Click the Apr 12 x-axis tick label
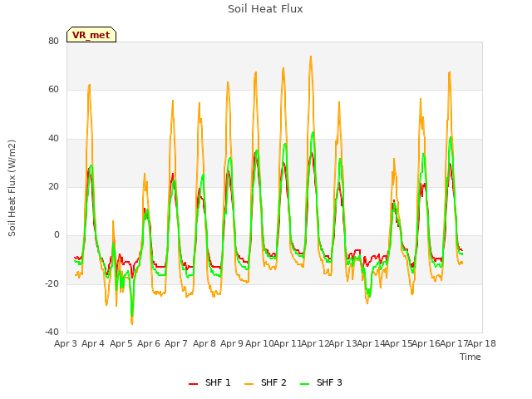Image resolution: width=532 pixels, height=399 pixels. pyautogui.click(x=315, y=343)
